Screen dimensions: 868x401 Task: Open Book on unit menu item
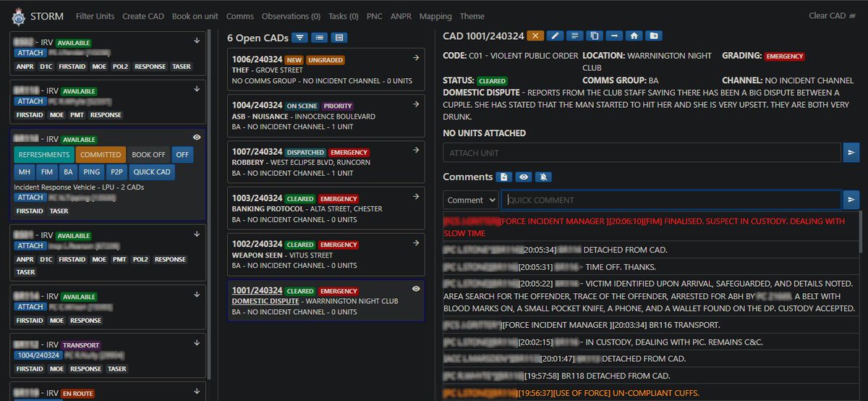point(195,16)
